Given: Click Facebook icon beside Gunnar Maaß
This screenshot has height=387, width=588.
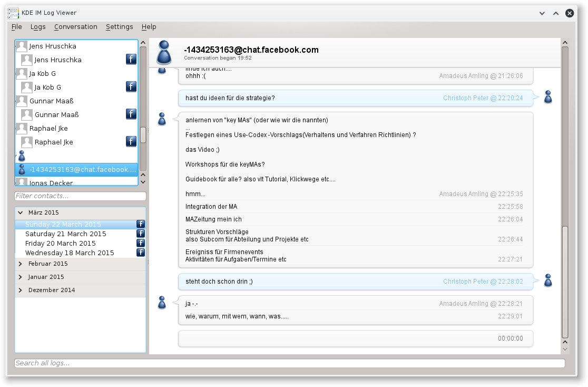Looking at the screenshot, I should pyautogui.click(x=131, y=114).
